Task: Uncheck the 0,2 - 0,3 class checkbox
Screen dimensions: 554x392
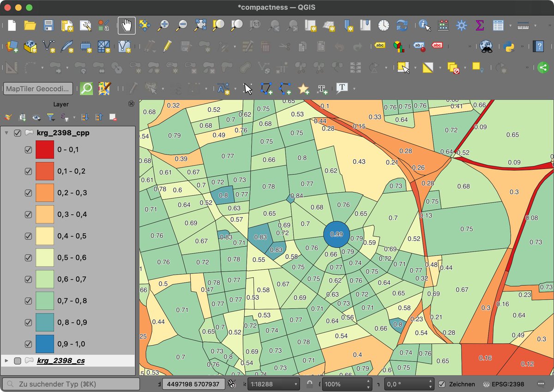Action: (28, 193)
